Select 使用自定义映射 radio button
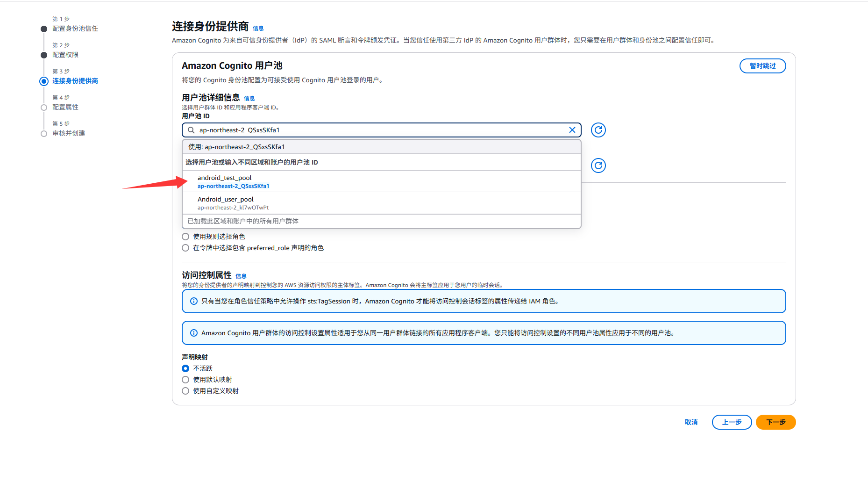868x497 pixels. pos(185,391)
